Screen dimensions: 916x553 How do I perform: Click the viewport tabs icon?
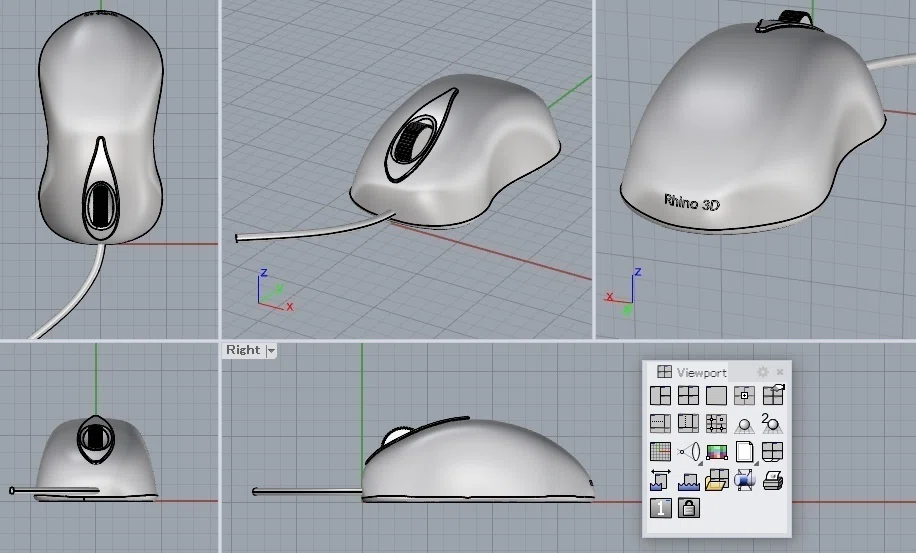coord(772,451)
